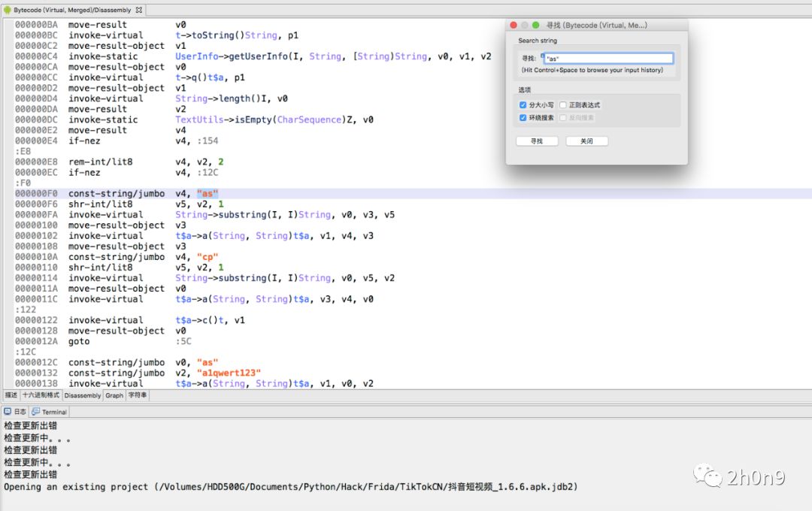Click highlighted "as" string at 000000F0
The width and height of the screenshot is (812, 511).
pos(208,194)
